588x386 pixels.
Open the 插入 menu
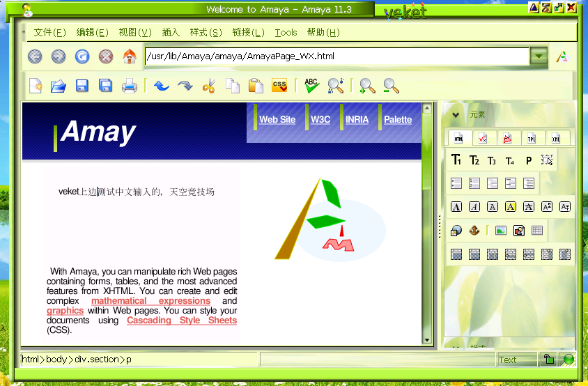171,33
